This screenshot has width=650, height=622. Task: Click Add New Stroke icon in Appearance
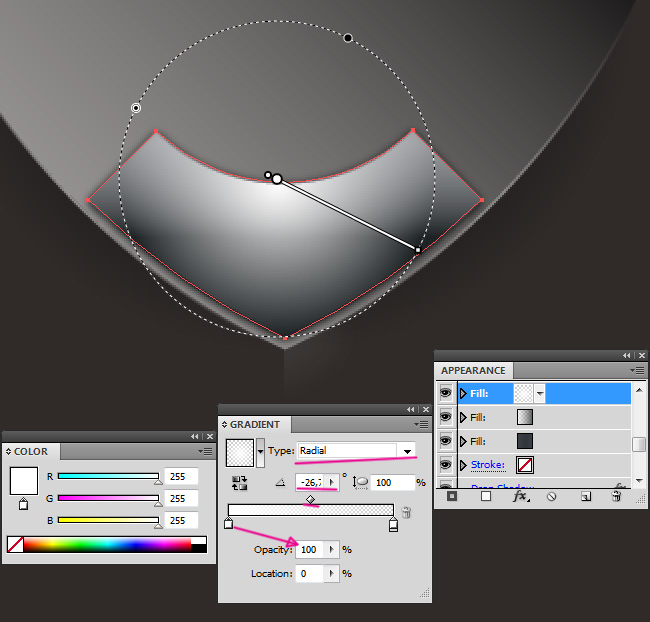(452, 496)
